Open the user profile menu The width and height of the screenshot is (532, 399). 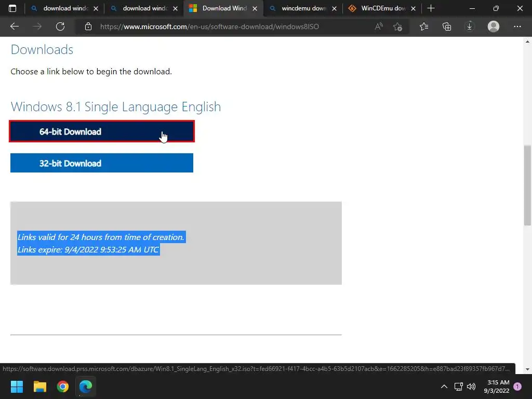(x=494, y=26)
